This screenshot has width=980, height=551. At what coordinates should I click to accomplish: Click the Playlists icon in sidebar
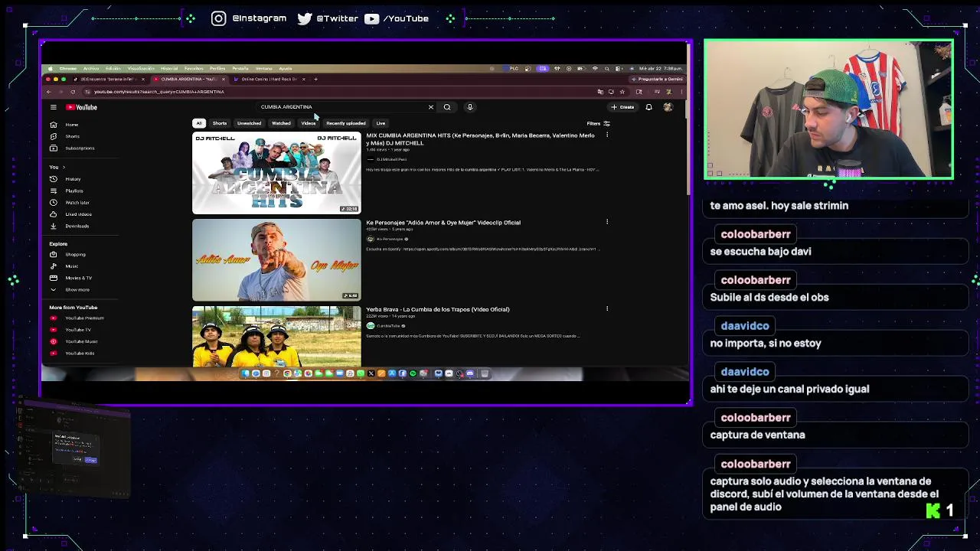(53, 191)
